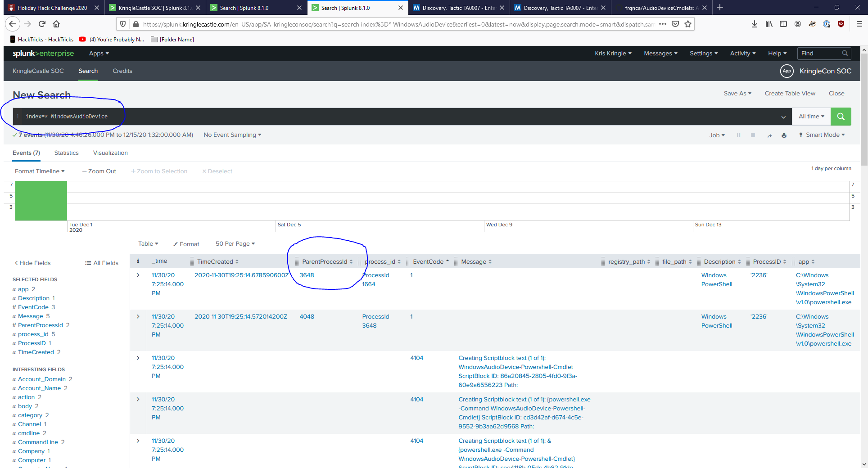868x468 pixels.
Task: Open the HackTricks bookmark
Action: (x=42, y=40)
